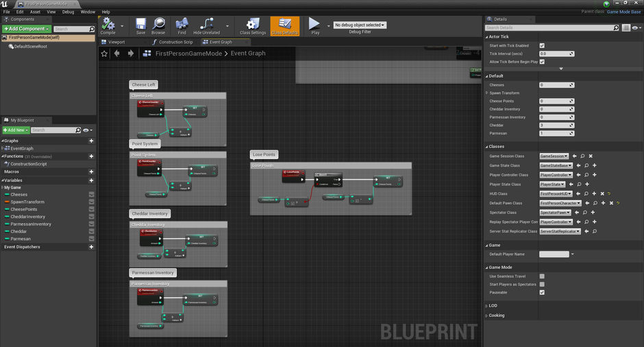Image resolution: width=644 pixels, height=347 pixels.
Task: Toggle Allow Tick Before Begin Play
Action: pyautogui.click(x=542, y=62)
